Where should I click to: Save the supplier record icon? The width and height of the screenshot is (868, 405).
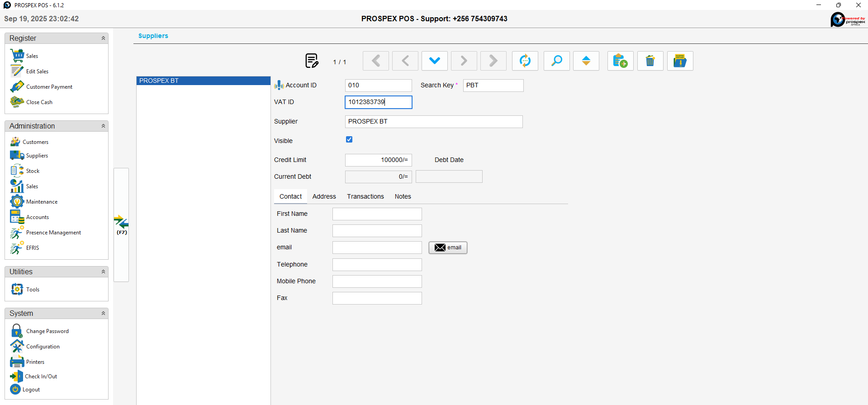tap(679, 61)
